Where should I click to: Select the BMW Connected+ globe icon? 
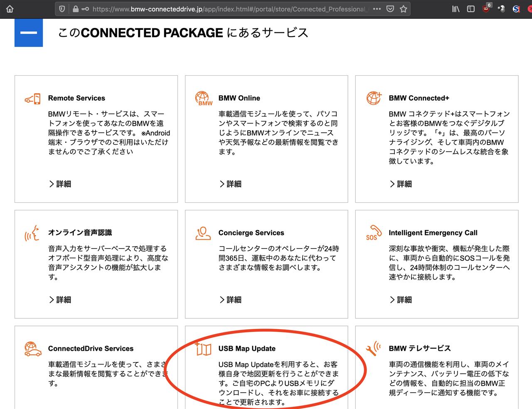[x=374, y=98]
